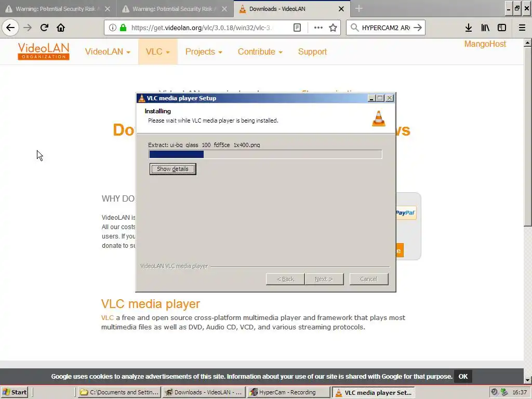Switch to HyperCam - Recording taskbar item
This screenshot has width=532, height=399.
click(288, 392)
